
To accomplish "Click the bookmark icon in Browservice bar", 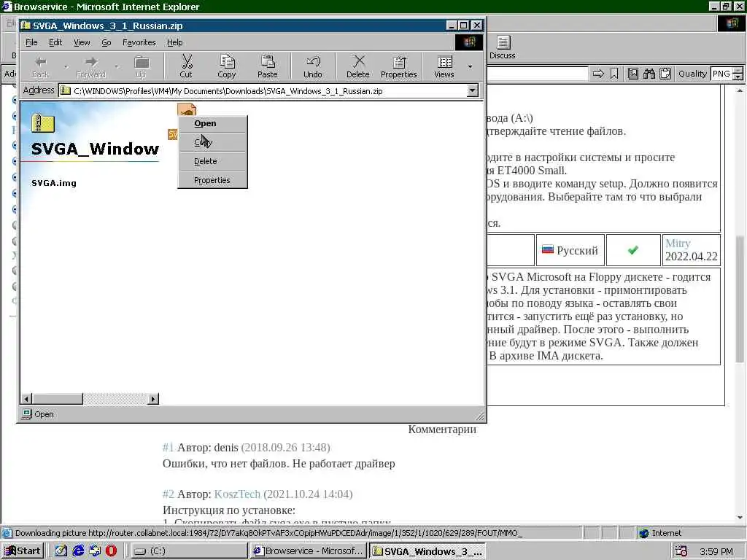I will coord(614,74).
